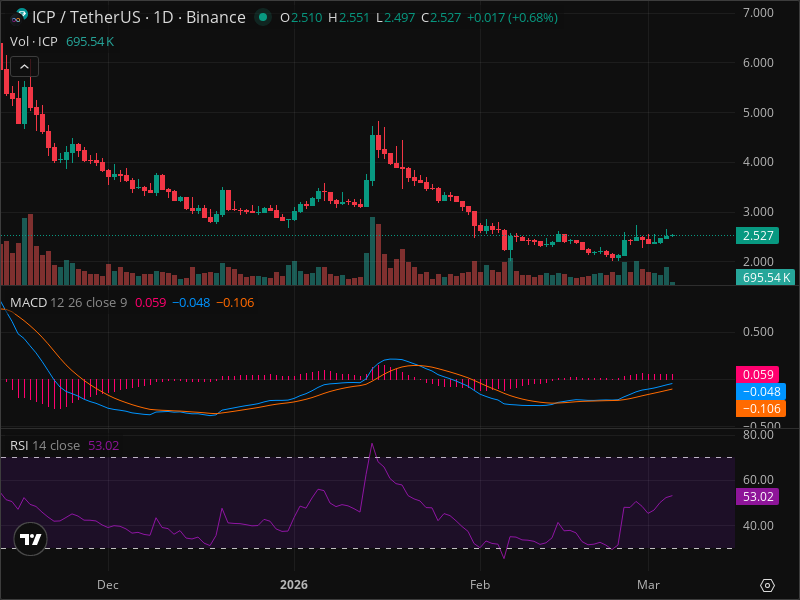Select the Vol · ICP indicator legend
This screenshot has width=800, height=600.
tap(34, 42)
